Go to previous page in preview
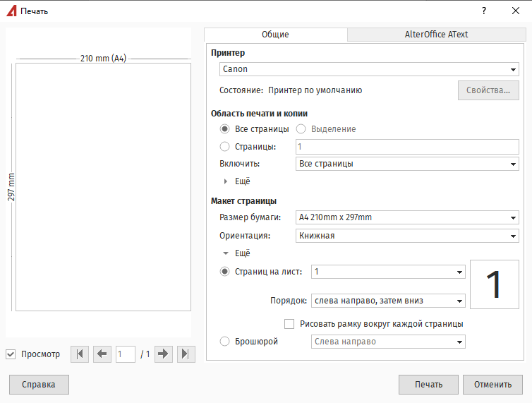This screenshot has width=532, height=403. click(x=102, y=354)
